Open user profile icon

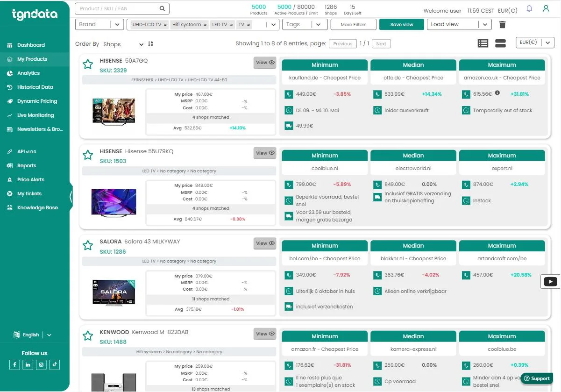coord(546,8)
